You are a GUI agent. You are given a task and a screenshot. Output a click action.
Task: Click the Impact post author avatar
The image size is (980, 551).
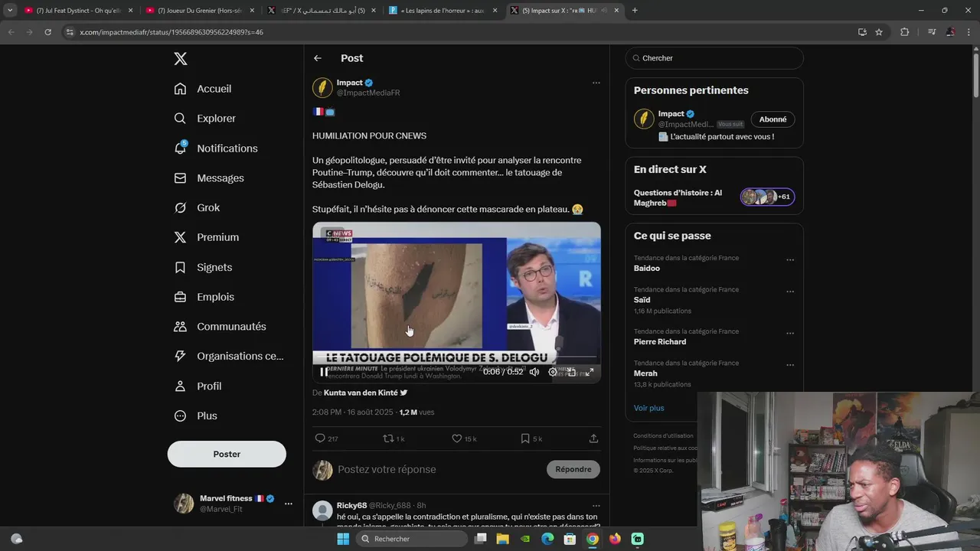[322, 87]
